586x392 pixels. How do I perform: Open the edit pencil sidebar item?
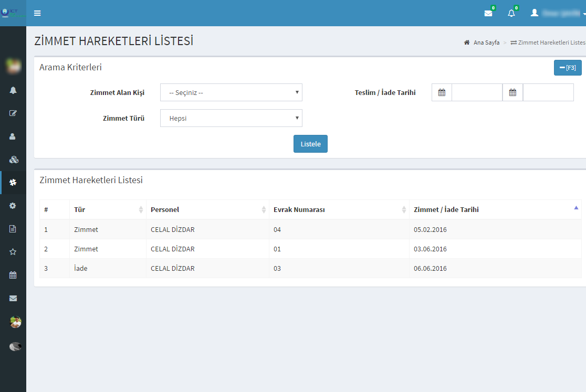(13, 113)
